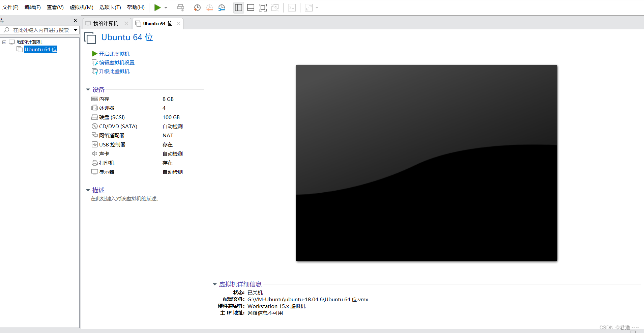Viewport: 644px width, 333px height.
Task: Click the 8 GB memory value
Action: (168, 99)
